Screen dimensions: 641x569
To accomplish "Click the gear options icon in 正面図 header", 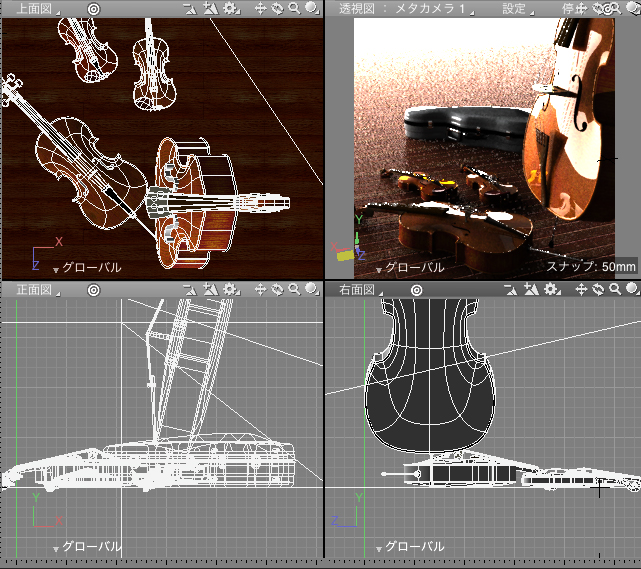I will click(231, 289).
